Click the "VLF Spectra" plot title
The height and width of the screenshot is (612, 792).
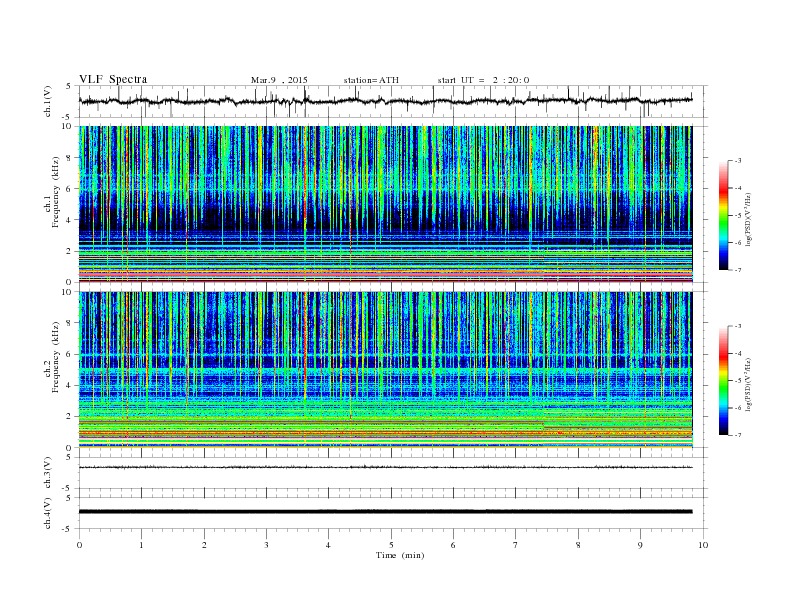coord(113,79)
